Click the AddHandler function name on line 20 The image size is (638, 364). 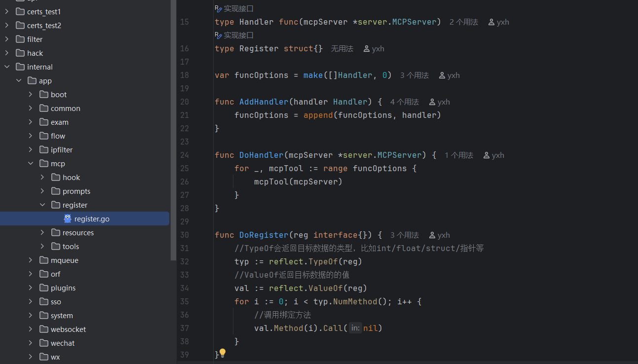point(264,102)
